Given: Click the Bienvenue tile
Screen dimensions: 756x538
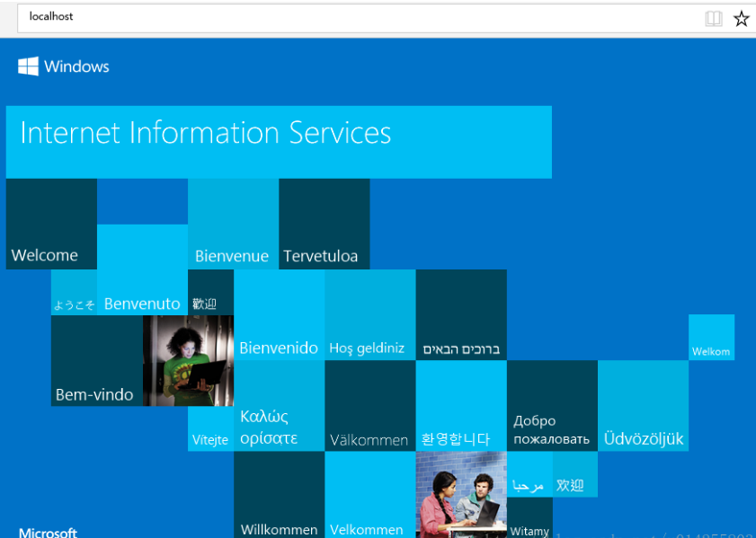Looking at the screenshot, I should [234, 224].
